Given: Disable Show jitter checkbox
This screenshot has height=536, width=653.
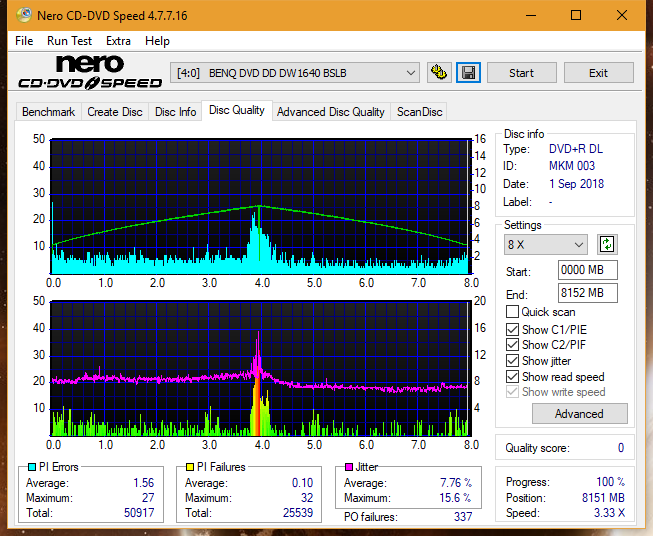Looking at the screenshot, I should 512,361.
